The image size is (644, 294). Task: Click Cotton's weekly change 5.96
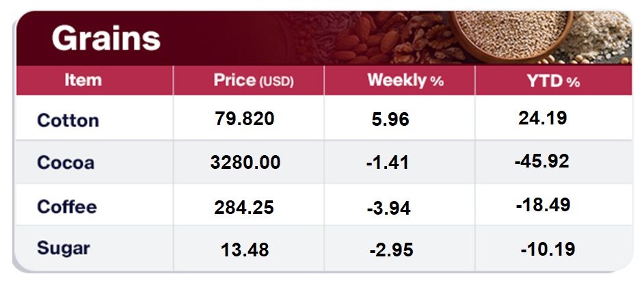(390, 120)
